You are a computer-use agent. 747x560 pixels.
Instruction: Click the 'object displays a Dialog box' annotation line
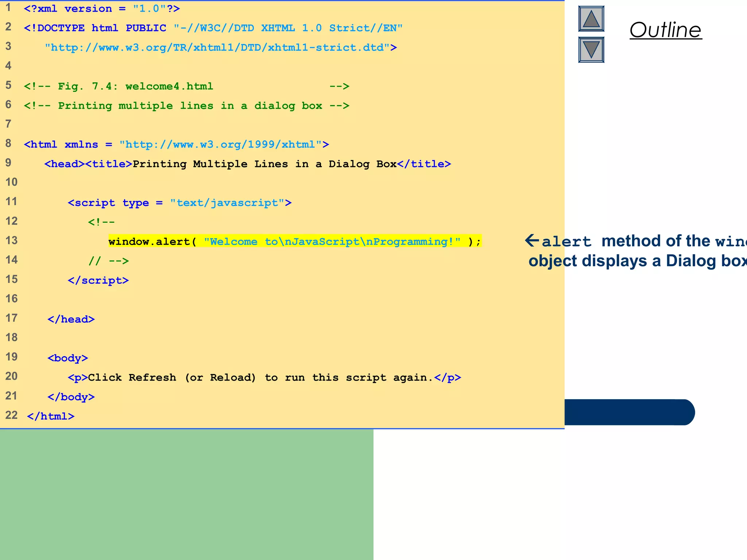pos(638,261)
